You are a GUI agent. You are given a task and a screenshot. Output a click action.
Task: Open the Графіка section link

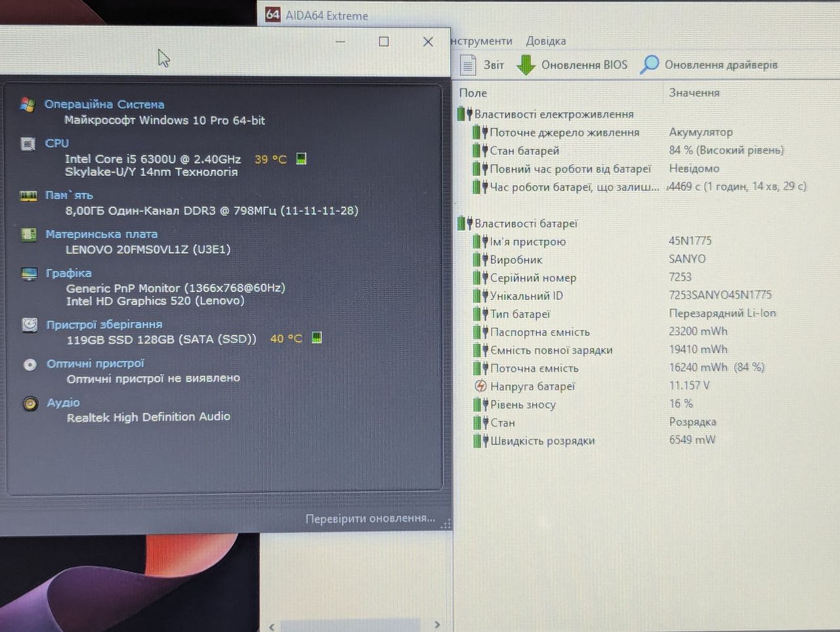(x=69, y=273)
